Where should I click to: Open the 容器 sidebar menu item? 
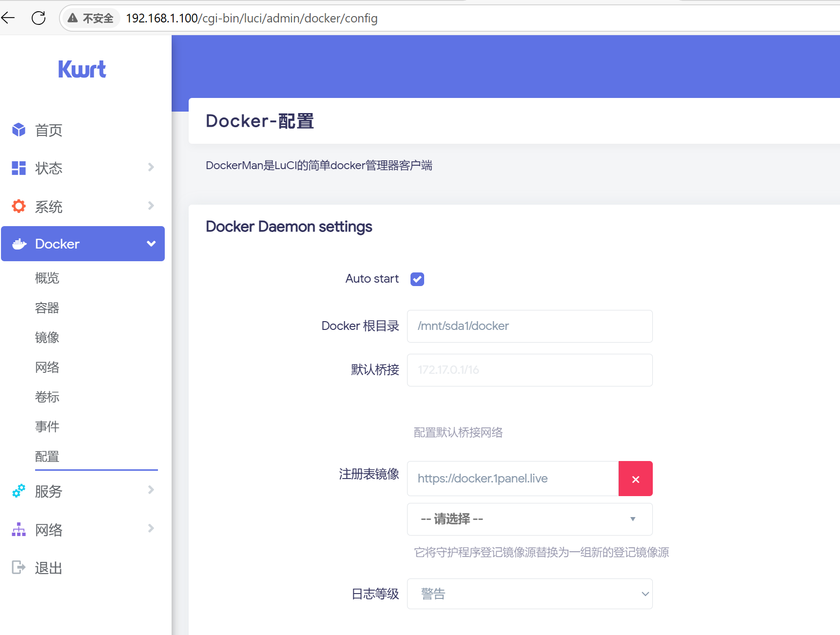[47, 308]
